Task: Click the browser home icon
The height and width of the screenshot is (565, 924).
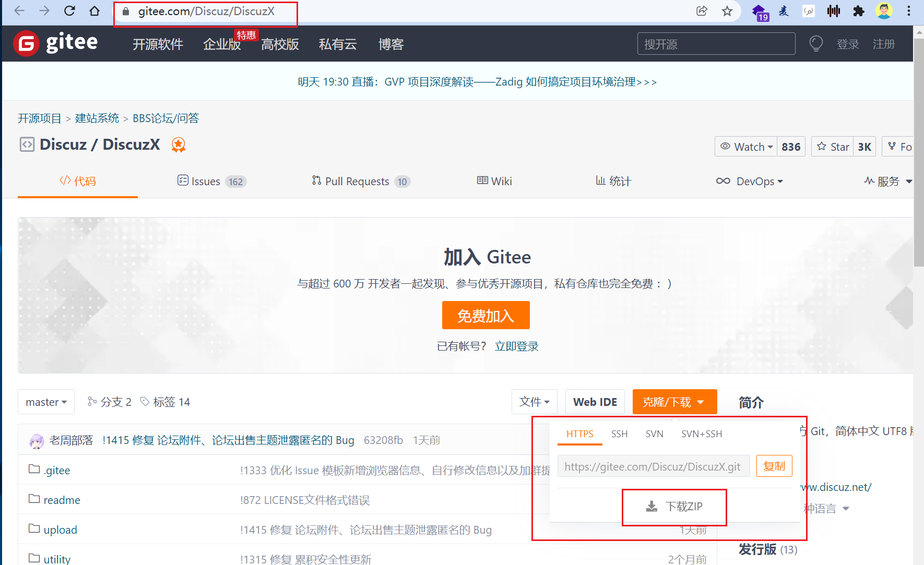Action: [94, 11]
